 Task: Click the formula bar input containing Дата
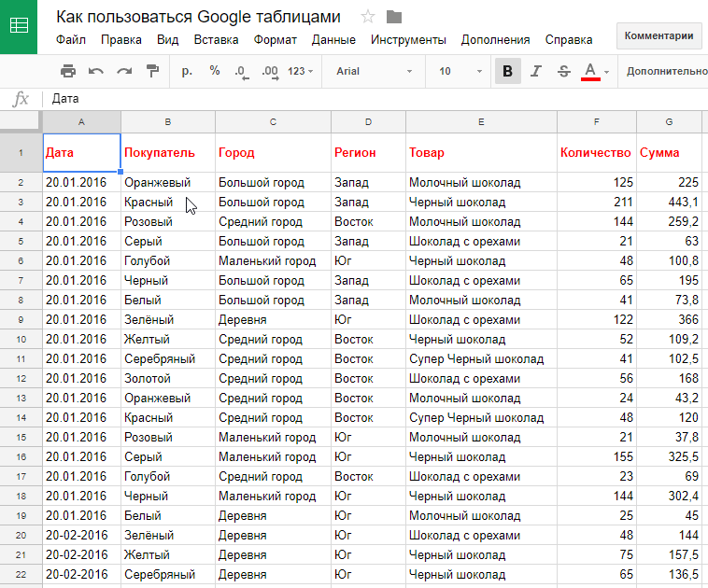point(374,99)
